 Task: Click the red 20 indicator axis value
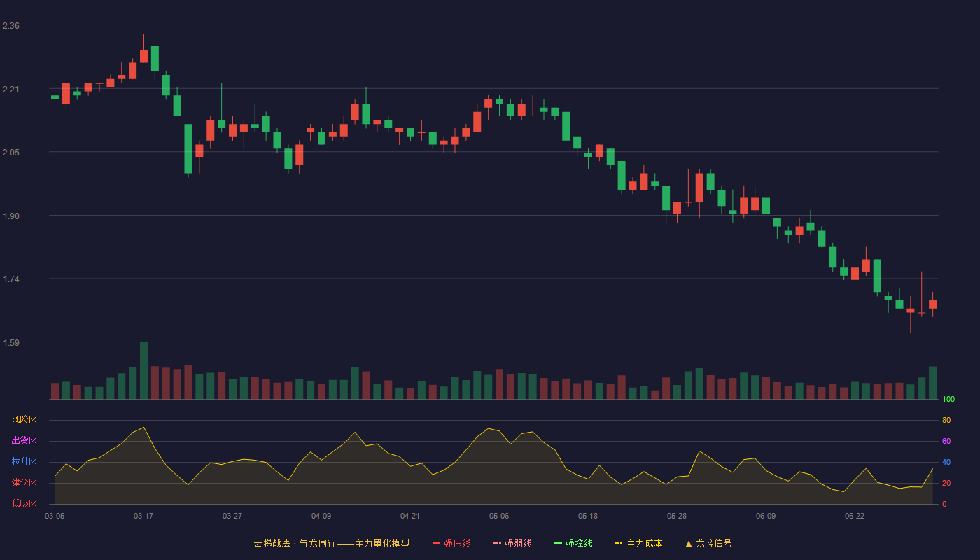[x=946, y=483]
